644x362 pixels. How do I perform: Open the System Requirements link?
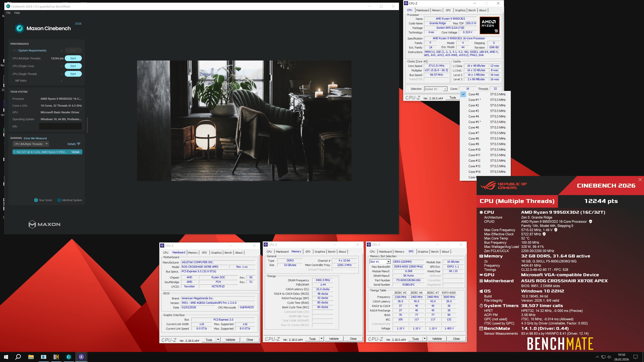click(x=32, y=50)
